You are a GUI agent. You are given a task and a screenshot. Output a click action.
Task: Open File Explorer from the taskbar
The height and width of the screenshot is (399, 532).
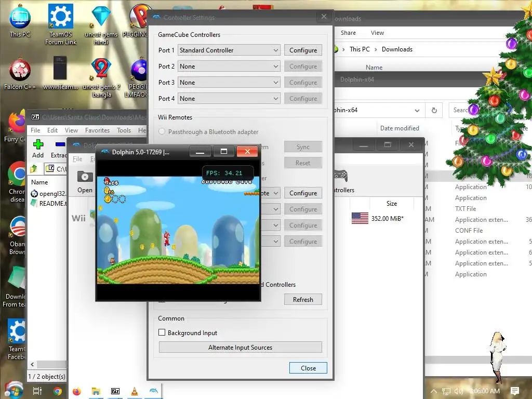coord(96,391)
